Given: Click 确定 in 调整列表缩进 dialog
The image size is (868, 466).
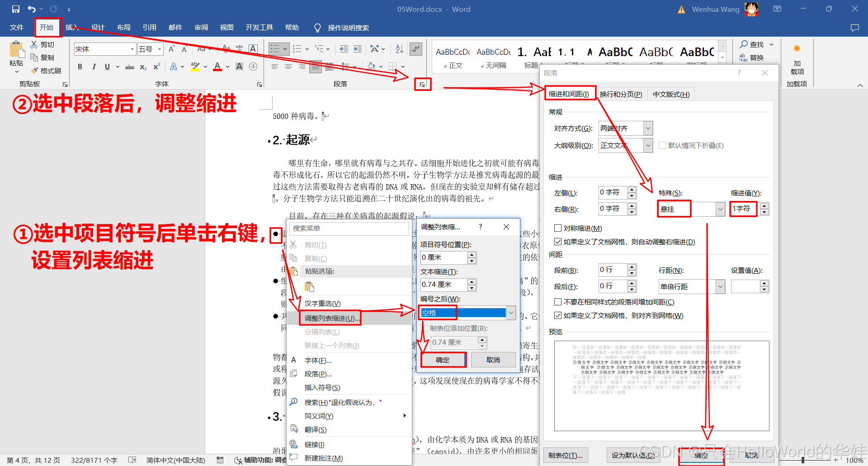Looking at the screenshot, I should pyautogui.click(x=443, y=360).
